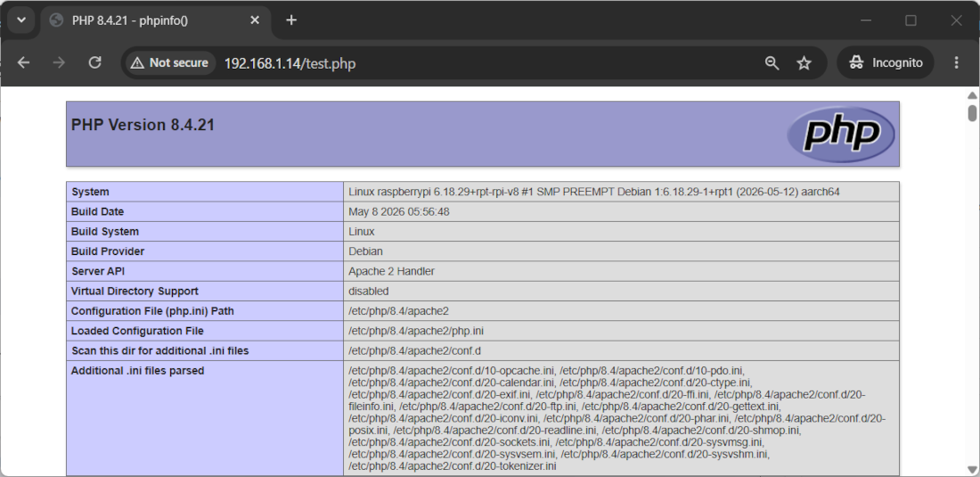This screenshot has width=980, height=477.
Task: Reload the test.php page
Action: tap(95, 62)
